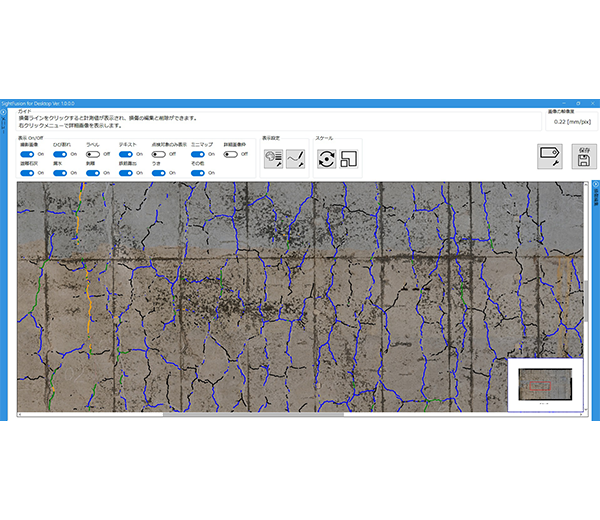
Task: Open the display color list settings
Action: click(273, 159)
